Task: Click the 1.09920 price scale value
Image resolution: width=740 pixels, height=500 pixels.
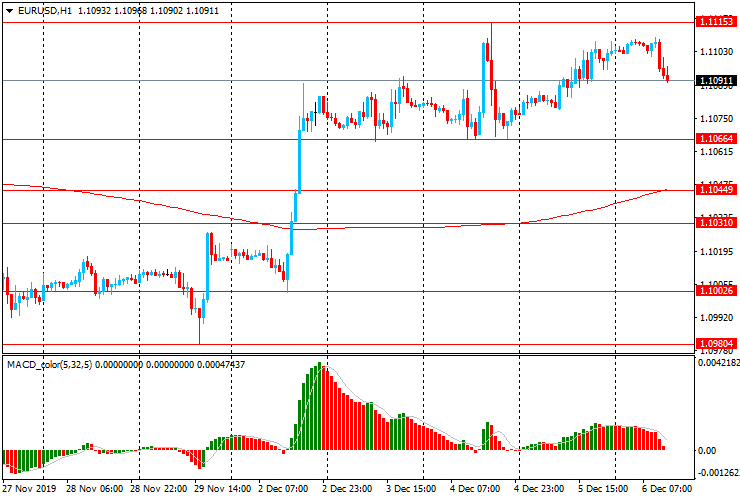Action: coord(716,318)
